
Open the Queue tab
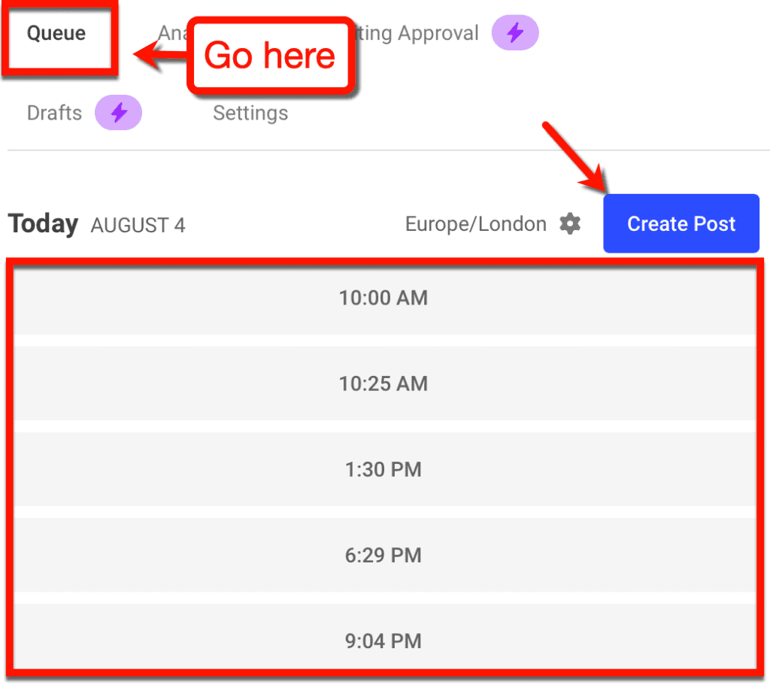tap(56, 34)
